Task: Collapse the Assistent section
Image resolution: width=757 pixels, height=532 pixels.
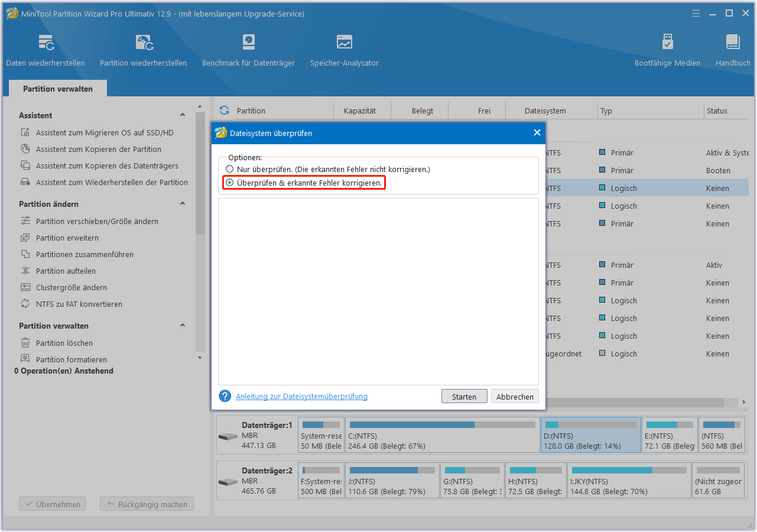Action: pos(183,115)
